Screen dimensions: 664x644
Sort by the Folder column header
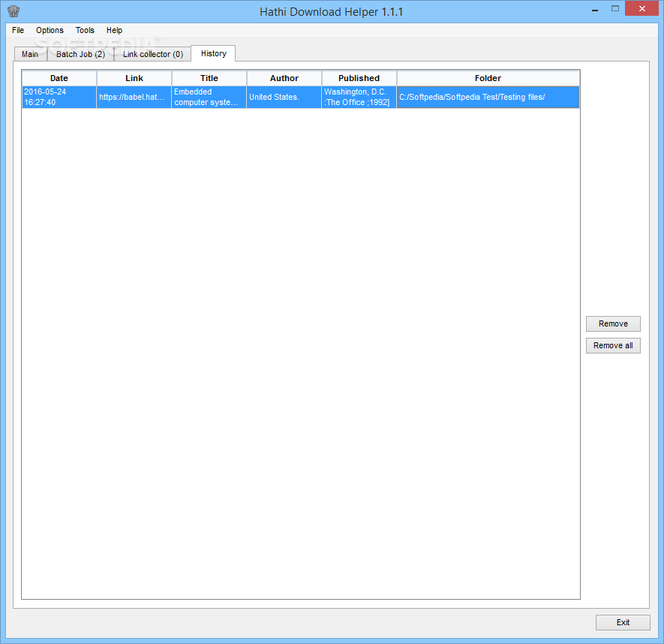pos(488,78)
